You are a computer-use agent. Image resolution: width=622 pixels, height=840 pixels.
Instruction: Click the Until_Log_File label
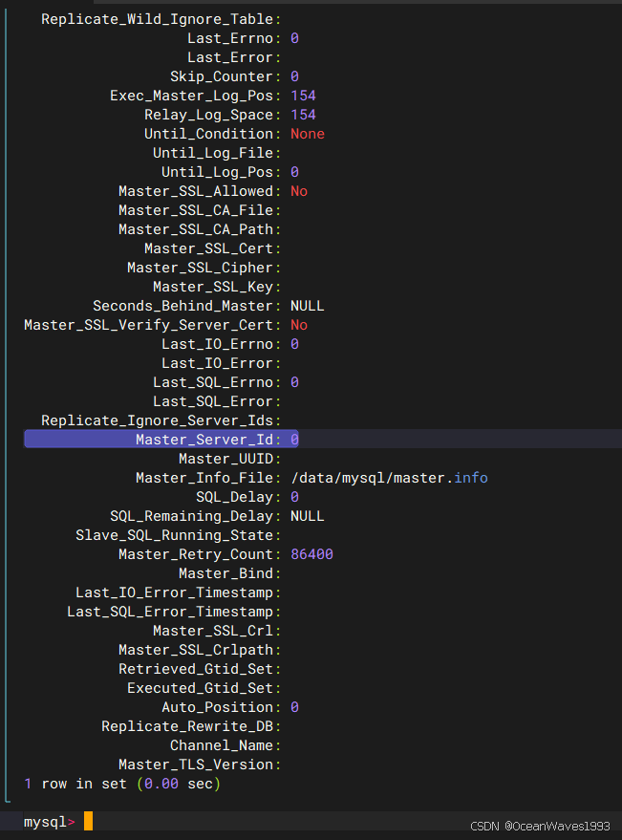click(x=213, y=153)
